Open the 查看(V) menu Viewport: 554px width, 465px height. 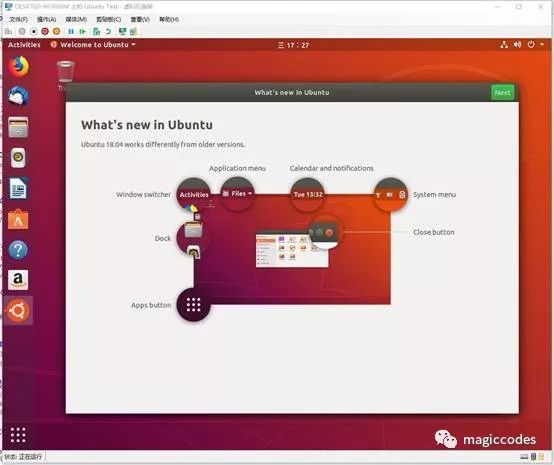pos(140,19)
